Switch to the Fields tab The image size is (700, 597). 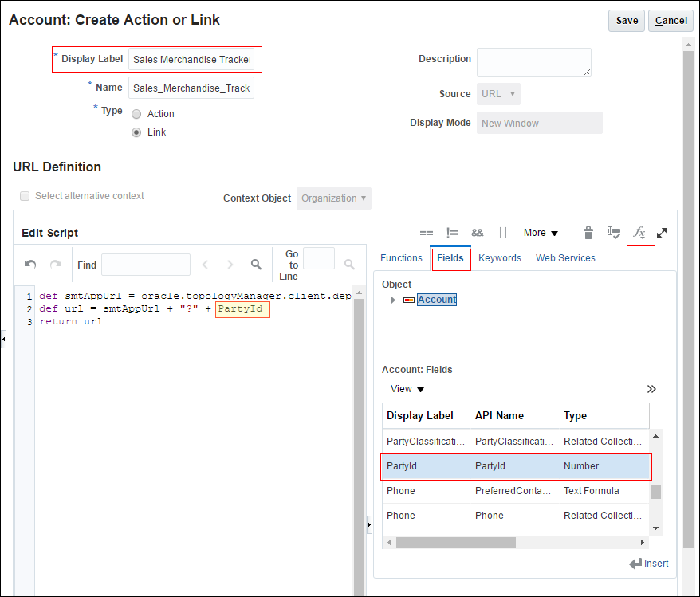click(x=450, y=258)
